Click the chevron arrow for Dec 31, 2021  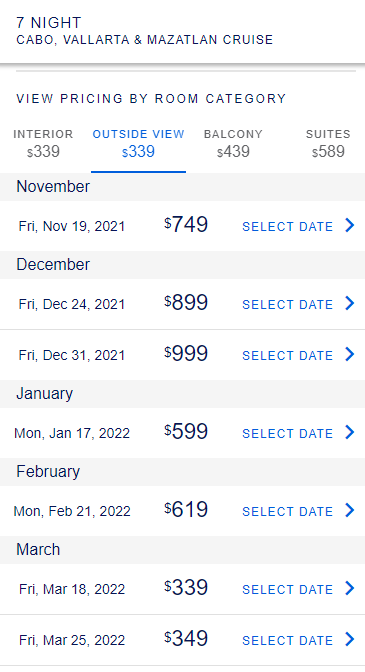350,354
